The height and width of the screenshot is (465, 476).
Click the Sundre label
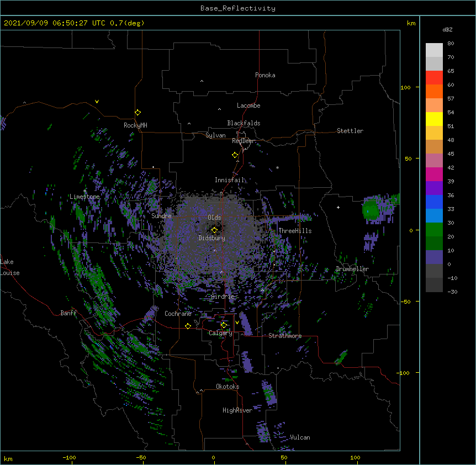pos(161,216)
